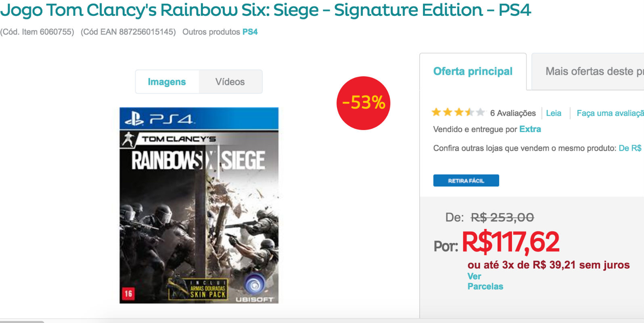Click the Ubisoft logo on the game cover
The height and width of the screenshot is (323, 644).
point(255,289)
